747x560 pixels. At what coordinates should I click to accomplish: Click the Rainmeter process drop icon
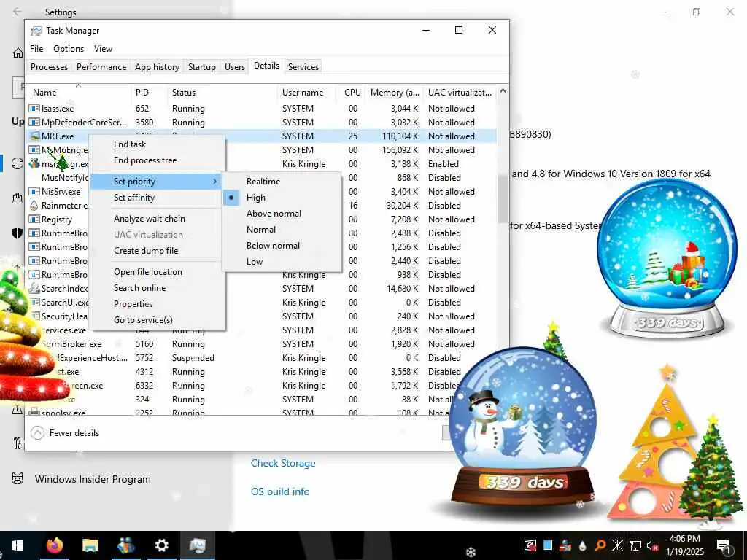pyautogui.click(x=34, y=206)
